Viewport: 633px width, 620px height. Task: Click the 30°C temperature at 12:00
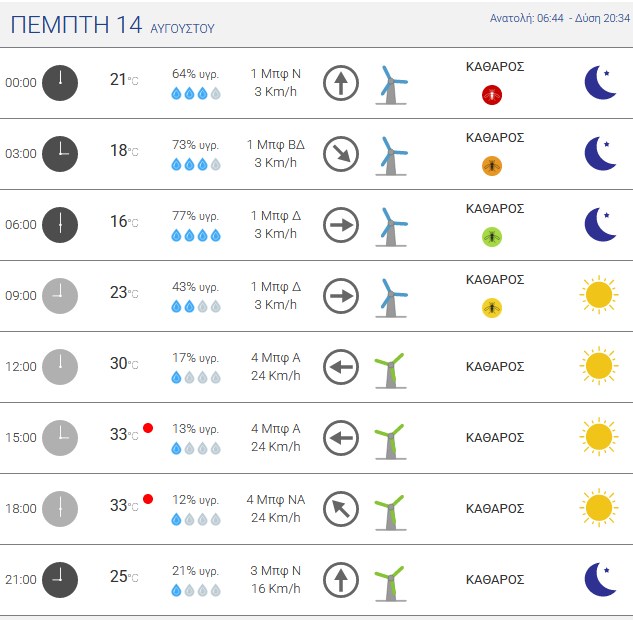(124, 363)
